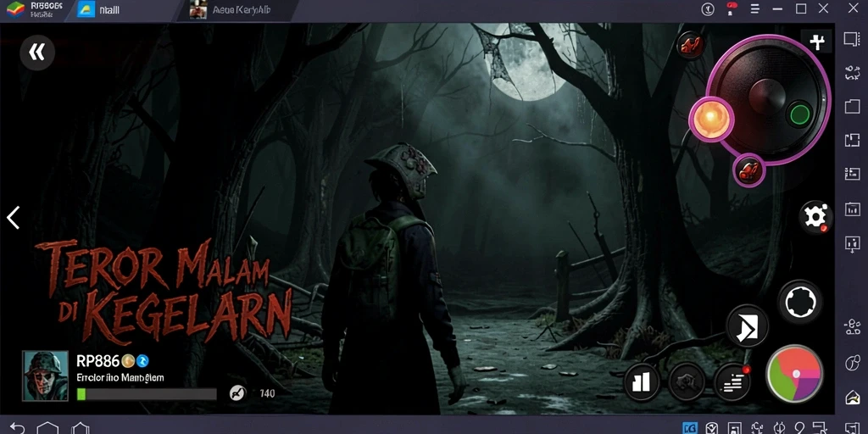868x434 pixels.
Task: Open the in-game settings gear
Action: click(815, 216)
